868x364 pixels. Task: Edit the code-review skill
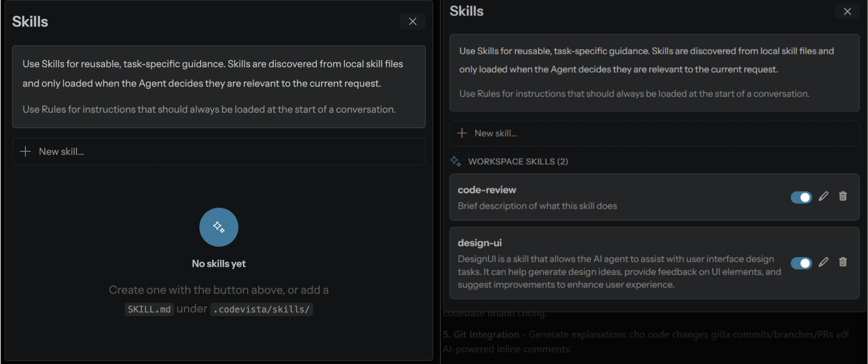click(x=823, y=196)
